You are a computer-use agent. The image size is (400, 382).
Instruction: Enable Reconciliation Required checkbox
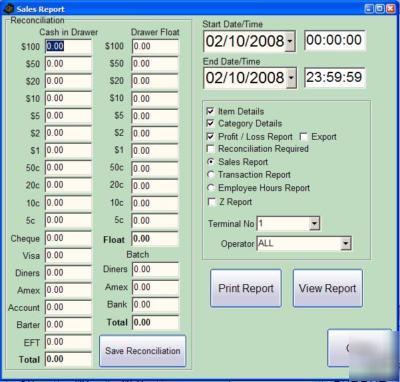210,149
